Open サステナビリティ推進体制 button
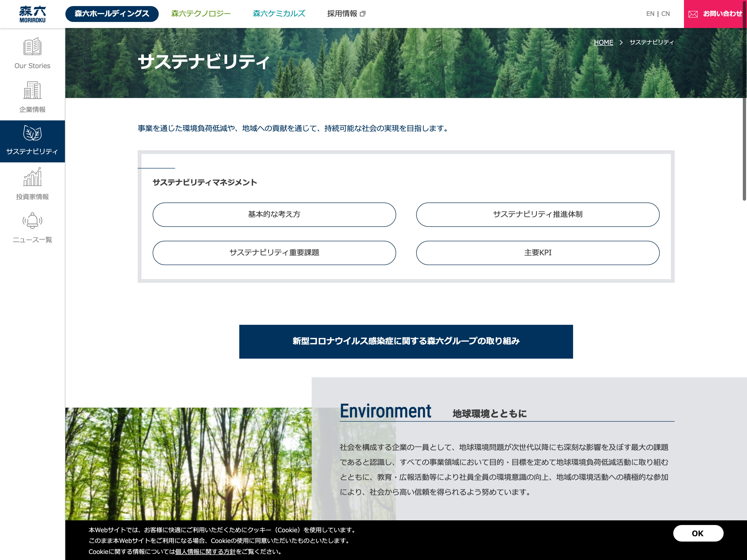Viewport: 747px width, 560px height. pos(537,214)
